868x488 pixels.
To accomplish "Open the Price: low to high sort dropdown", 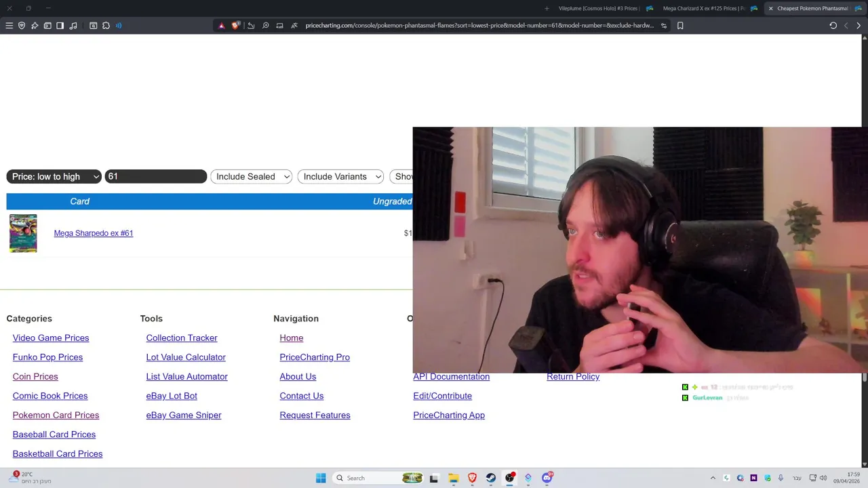I will 54,176.
